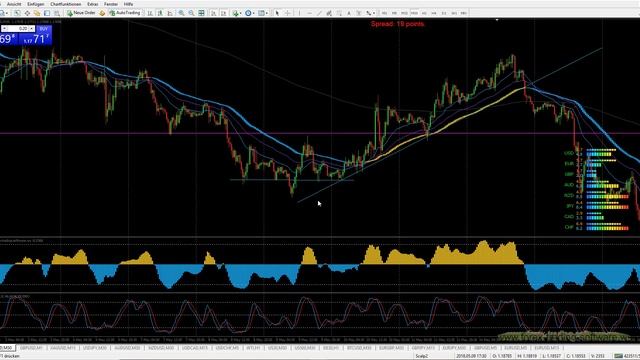Open the templates icon
The height and width of the screenshot is (360, 640).
(261, 13)
